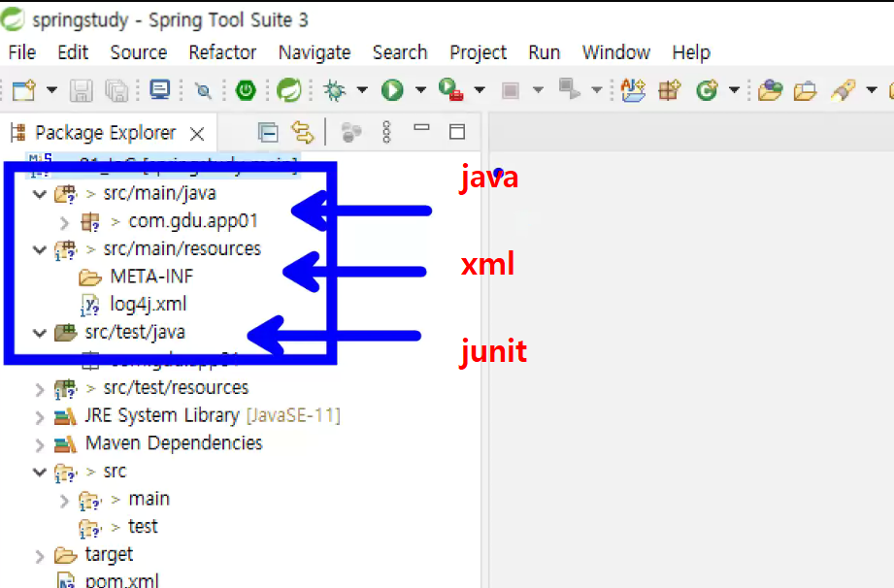This screenshot has height=588, width=894.
Task: Click the Debug bug icon
Action: pos(334,90)
